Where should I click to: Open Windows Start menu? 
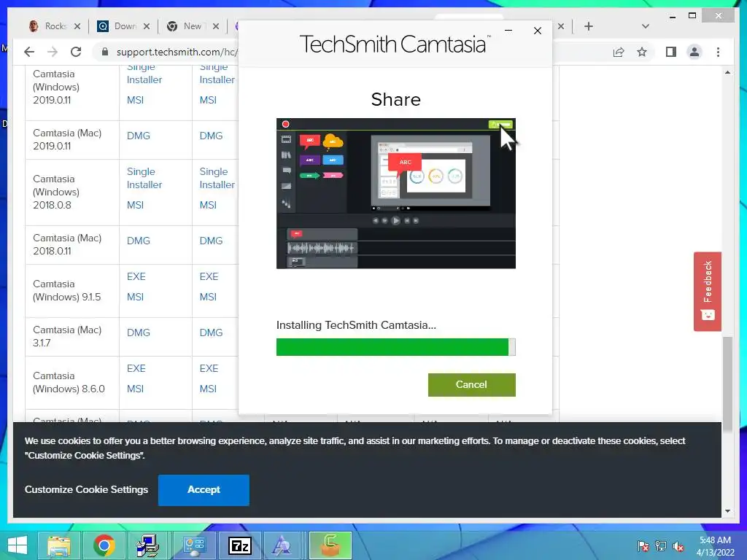[x=18, y=545]
